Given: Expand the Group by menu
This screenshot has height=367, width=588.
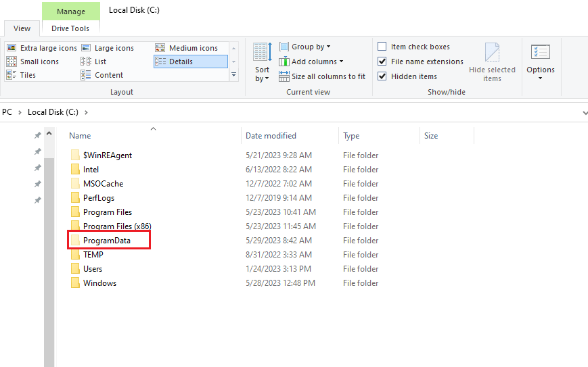Looking at the screenshot, I should tap(305, 47).
